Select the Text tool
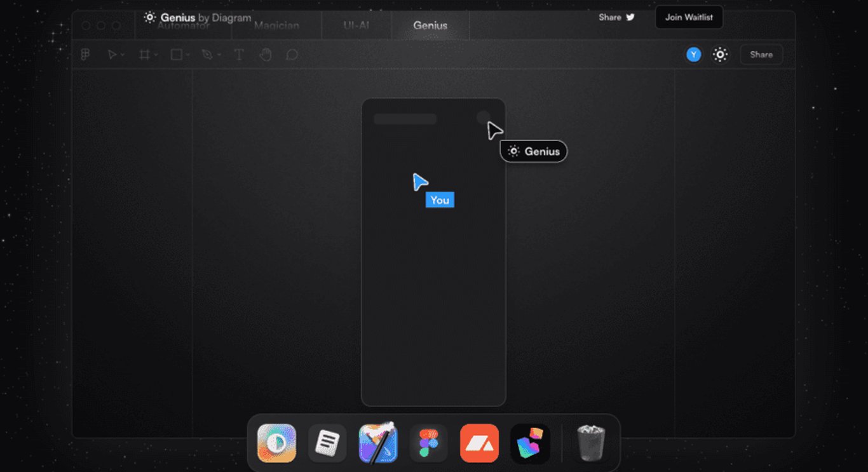This screenshot has height=472, width=868. pyautogui.click(x=238, y=55)
